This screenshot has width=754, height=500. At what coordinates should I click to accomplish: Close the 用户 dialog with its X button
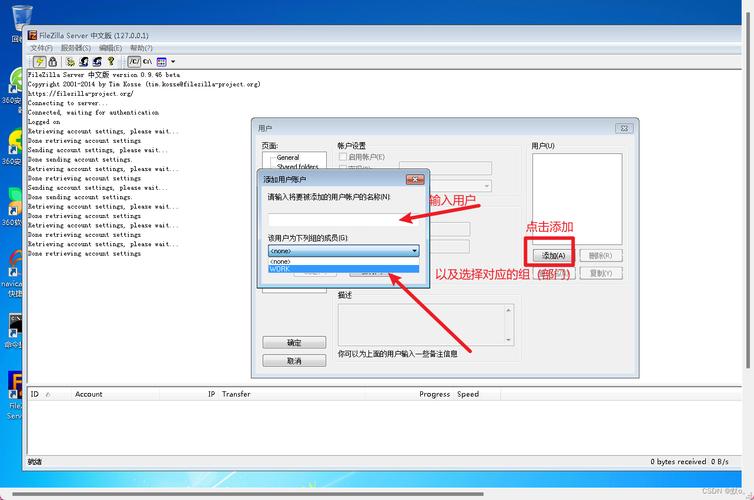(x=624, y=128)
